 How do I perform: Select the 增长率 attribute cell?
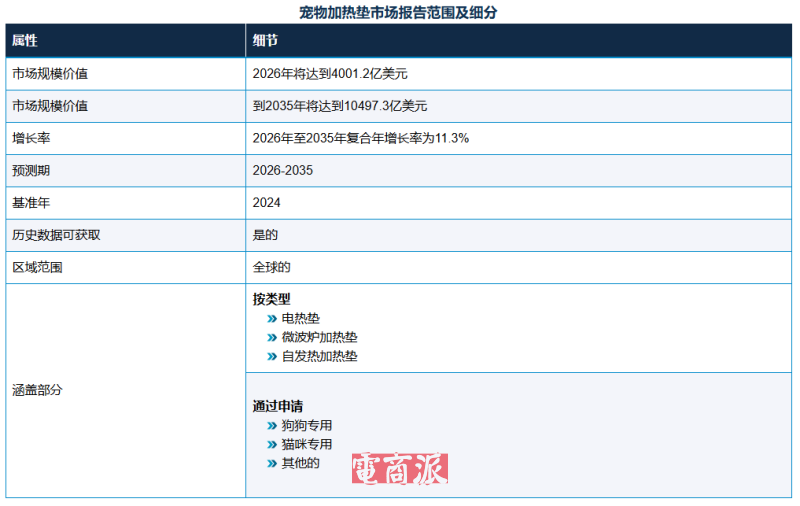point(32,138)
